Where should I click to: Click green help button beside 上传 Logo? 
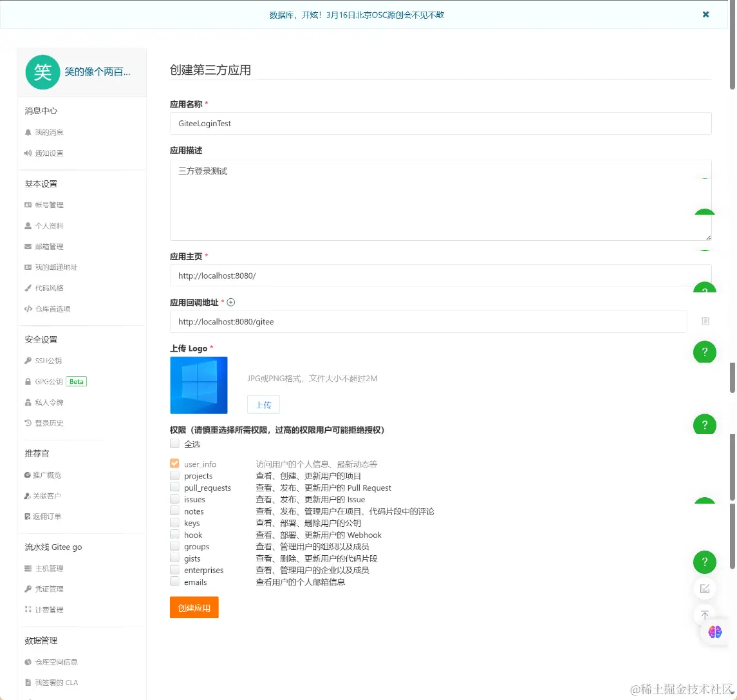[705, 352]
